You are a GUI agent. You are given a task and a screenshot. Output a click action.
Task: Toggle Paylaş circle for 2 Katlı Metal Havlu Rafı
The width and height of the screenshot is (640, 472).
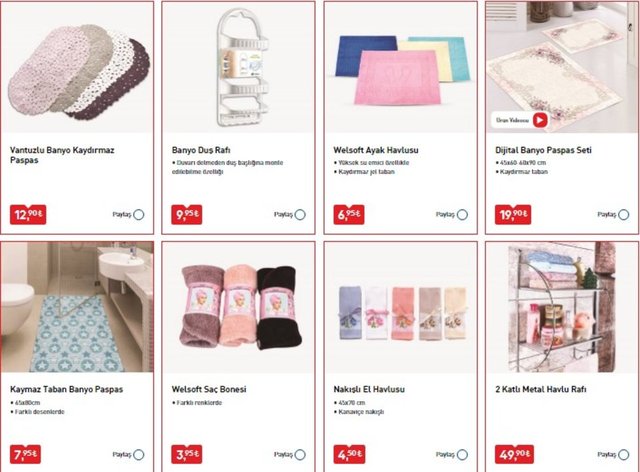pyautogui.click(x=624, y=454)
